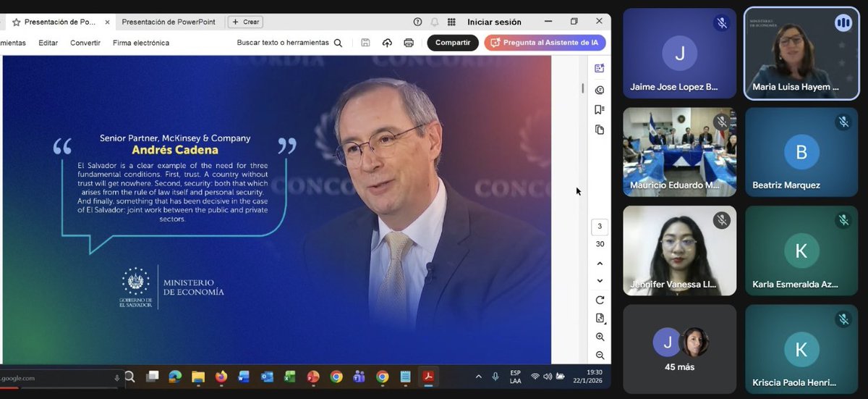
Task: Open the bookmarks panel icon
Action: pyautogui.click(x=599, y=110)
